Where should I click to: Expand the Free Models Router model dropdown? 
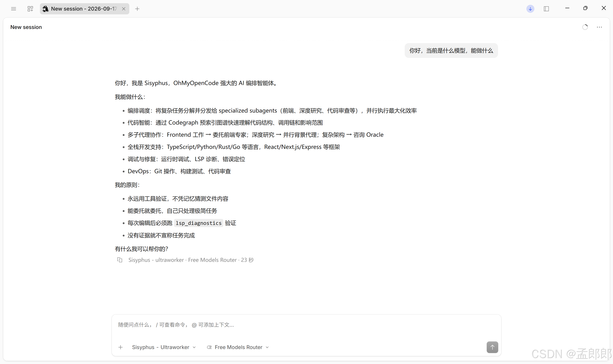238,347
